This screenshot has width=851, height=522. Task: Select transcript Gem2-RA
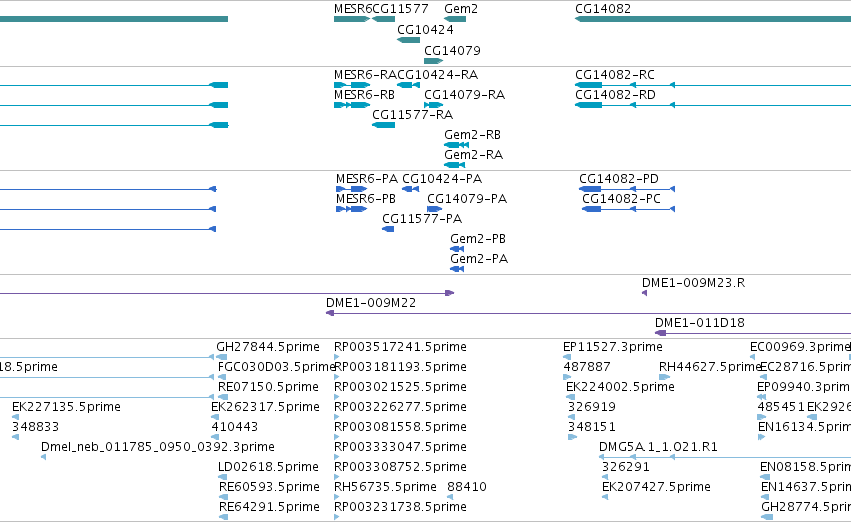[x=473, y=155]
